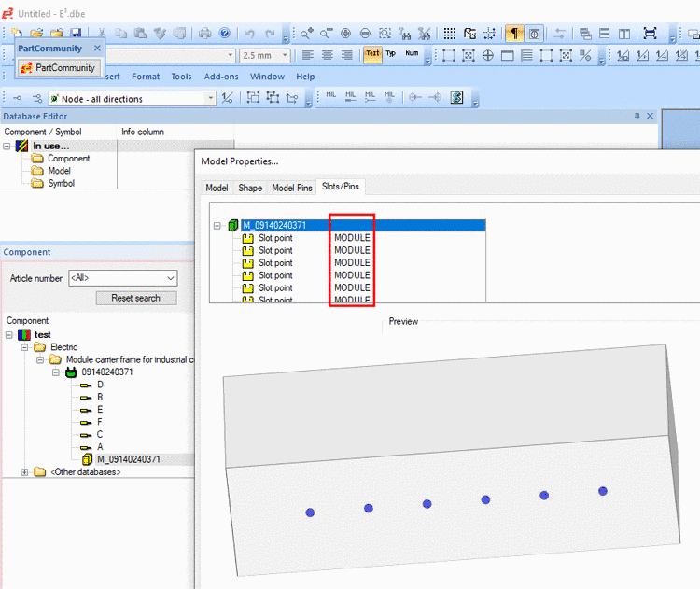This screenshot has height=589, width=700.
Task: Select M_09140240371 in the Component tree
Action: click(x=128, y=459)
